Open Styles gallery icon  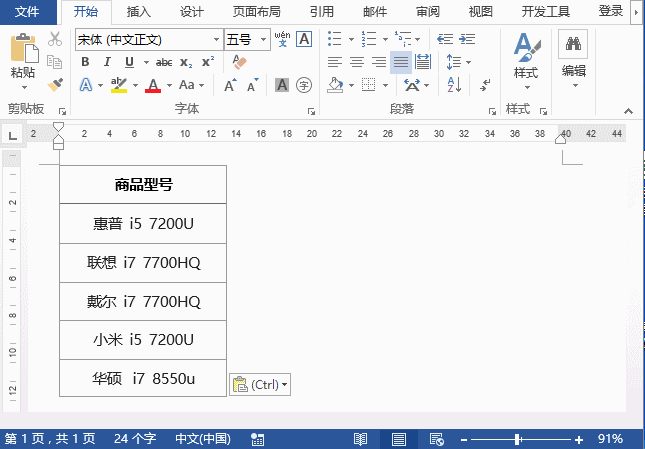[526, 48]
